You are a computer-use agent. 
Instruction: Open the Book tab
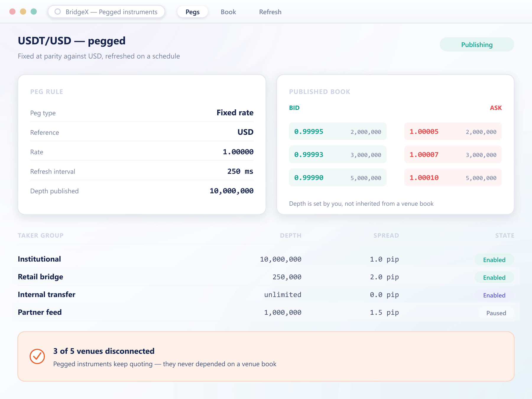click(228, 12)
